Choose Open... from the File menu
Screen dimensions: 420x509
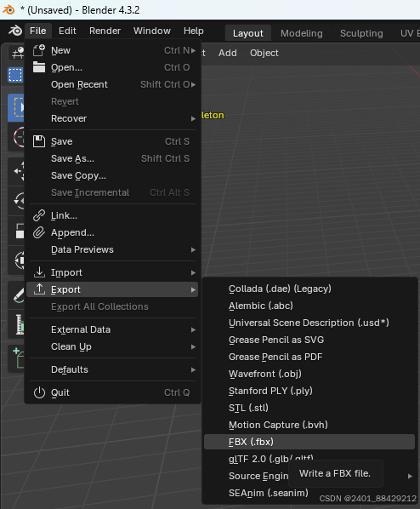[113, 67]
